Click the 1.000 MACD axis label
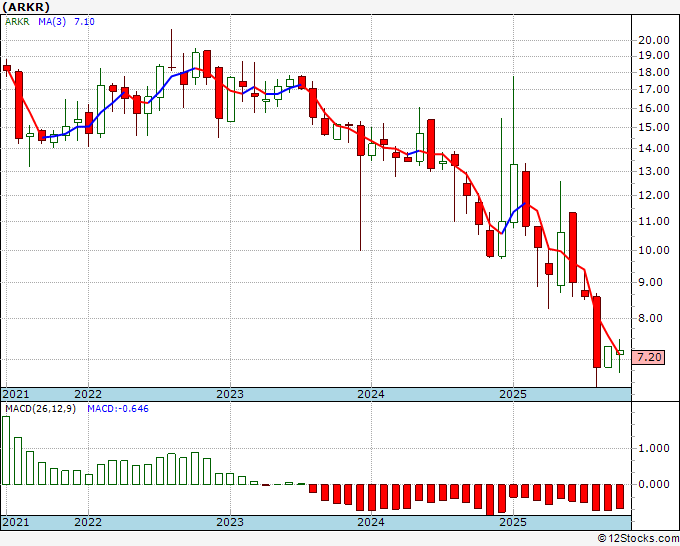680x546 pixels. [x=654, y=448]
